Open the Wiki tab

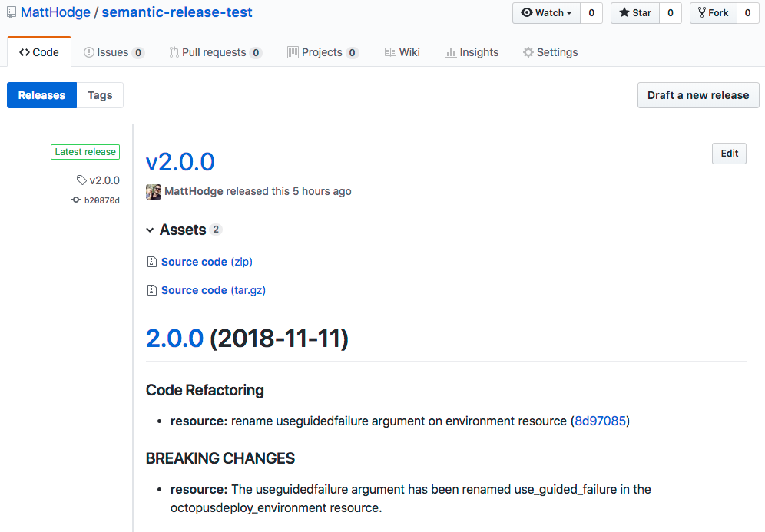(x=402, y=52)
